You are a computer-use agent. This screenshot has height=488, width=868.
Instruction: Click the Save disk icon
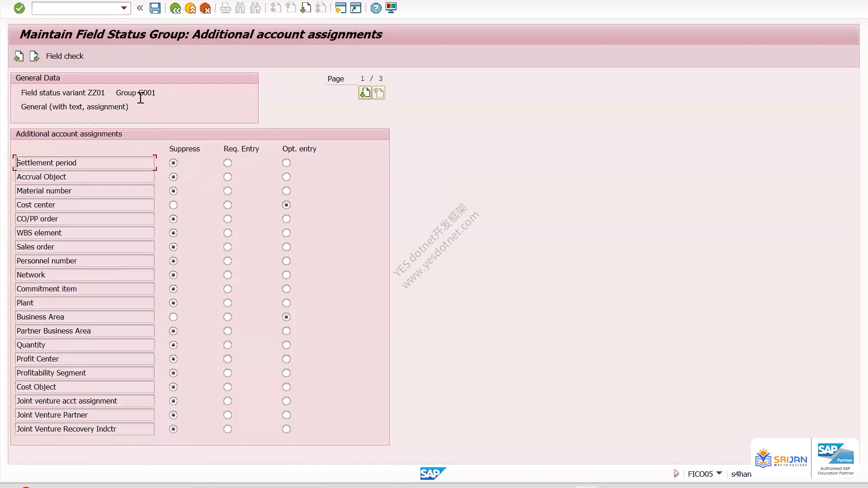point(155,8)
